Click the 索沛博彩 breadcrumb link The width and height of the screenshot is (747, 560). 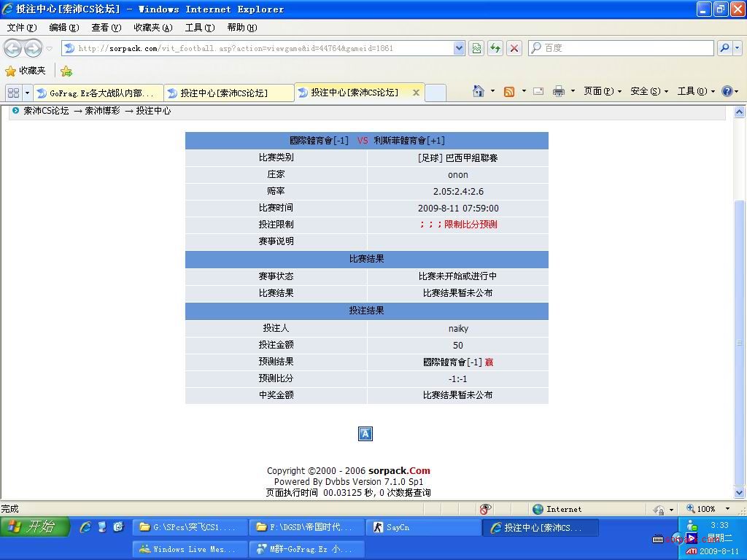coord(102,111)
